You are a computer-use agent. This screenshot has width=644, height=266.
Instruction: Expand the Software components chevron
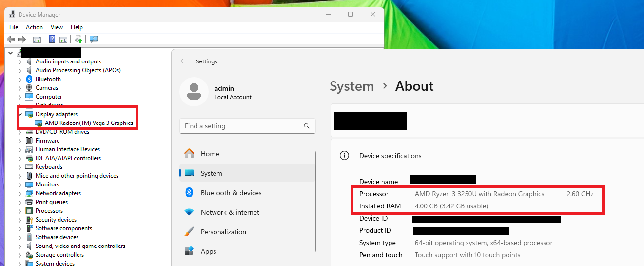coord(20,228)
